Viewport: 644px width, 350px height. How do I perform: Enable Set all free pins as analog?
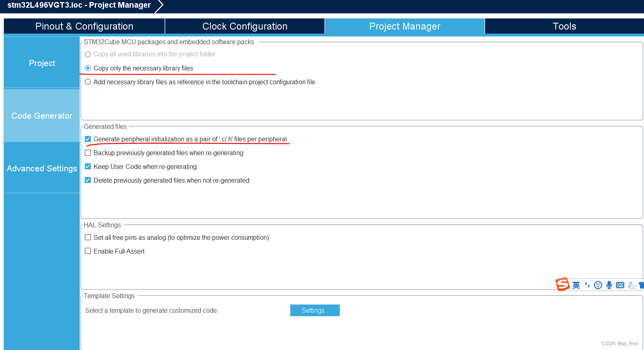coord(88,237)
